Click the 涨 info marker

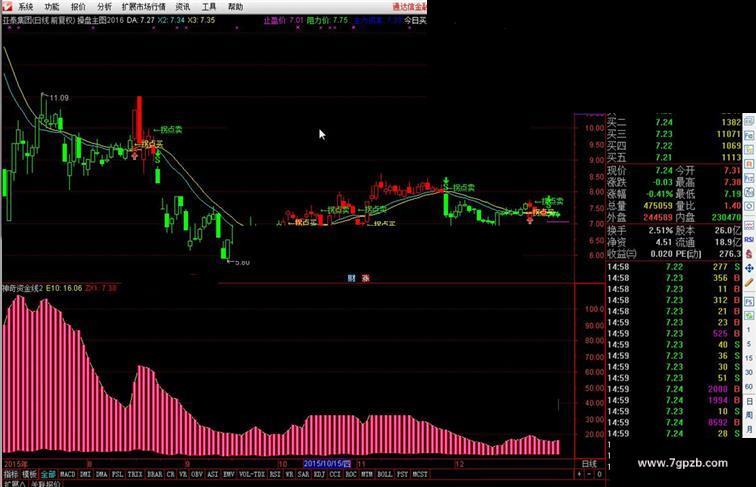(365, 278)
